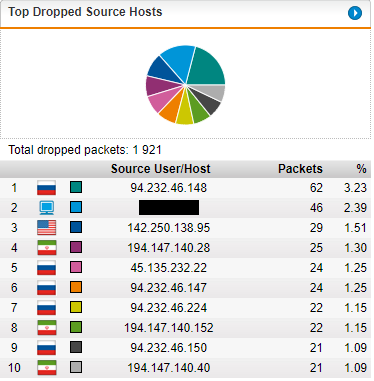Click the United States flag in row 3
374x381 pixels.
[46, 228]
